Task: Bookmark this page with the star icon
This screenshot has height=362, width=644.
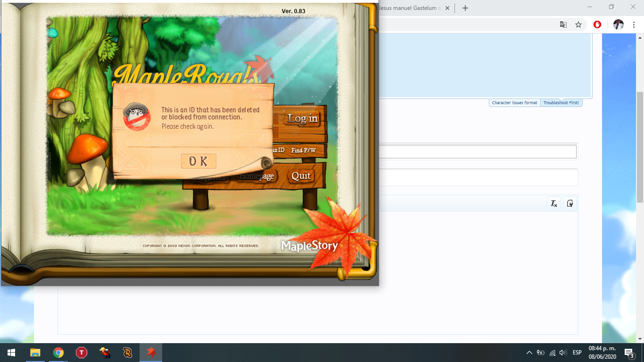Action: point(578,25)
